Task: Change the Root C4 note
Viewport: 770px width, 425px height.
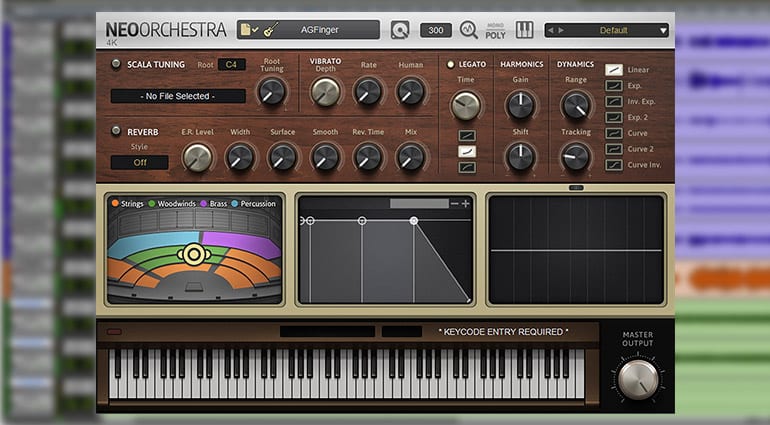Action: coord(231,64)
